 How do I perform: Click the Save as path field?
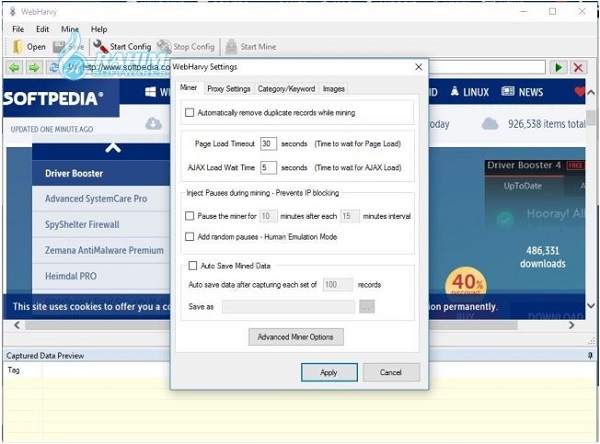289,307
